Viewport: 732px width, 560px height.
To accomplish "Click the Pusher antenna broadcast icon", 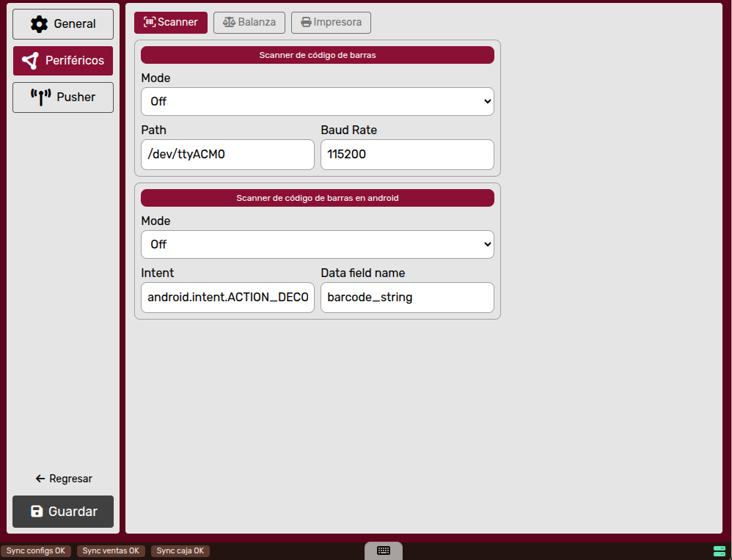I will 40,97.
